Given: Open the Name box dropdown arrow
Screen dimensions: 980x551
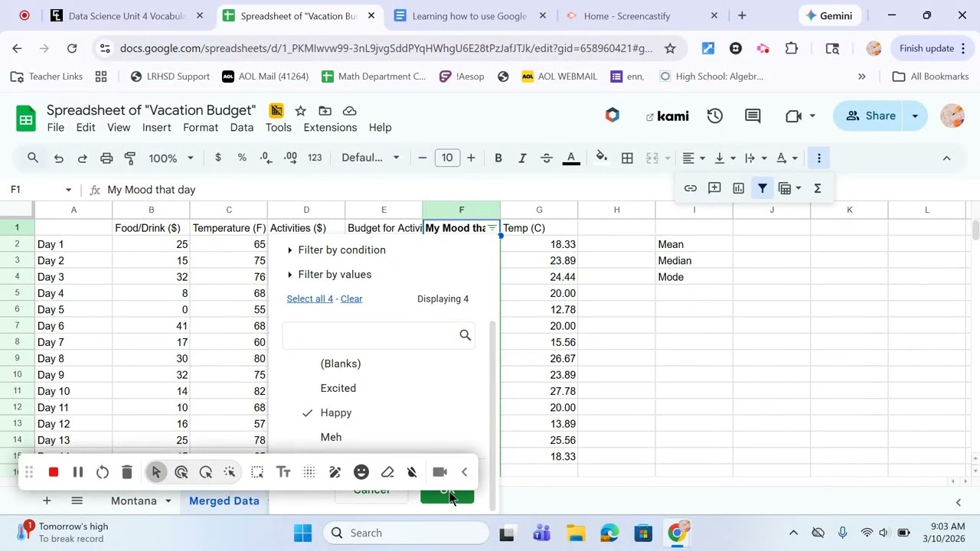Looking at the screenshot, I should (68, 190).
